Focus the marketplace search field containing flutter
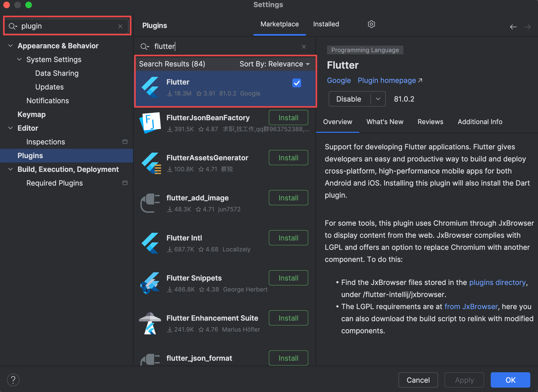This screenshot has height=392, width=538. coord(225,46)
